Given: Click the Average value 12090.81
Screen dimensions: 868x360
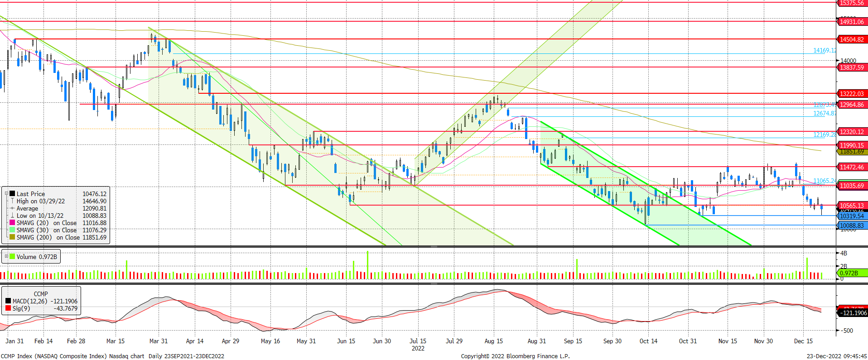Looking at the screenshot, I should [x=94, y=208].
